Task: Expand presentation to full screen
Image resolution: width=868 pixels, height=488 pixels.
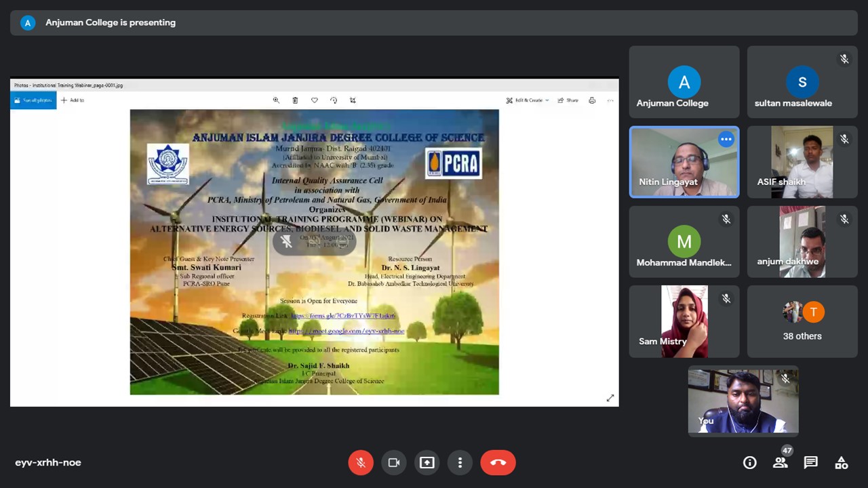Action: [x=610, y=398]
